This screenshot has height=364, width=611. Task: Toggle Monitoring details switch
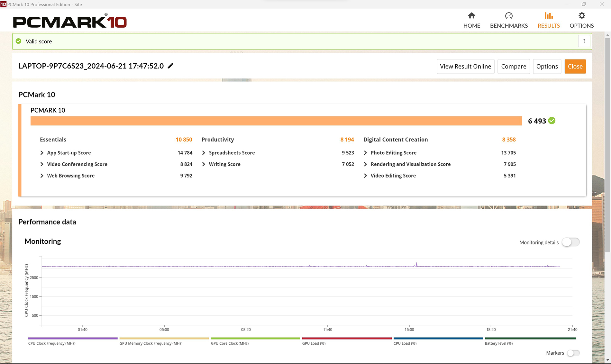tap(570, 242)
